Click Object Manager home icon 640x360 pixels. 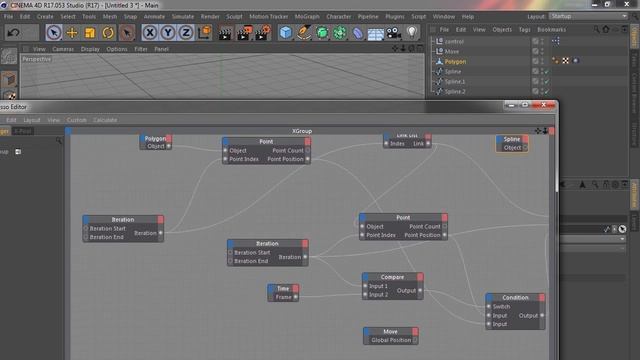tap(606, 29)
